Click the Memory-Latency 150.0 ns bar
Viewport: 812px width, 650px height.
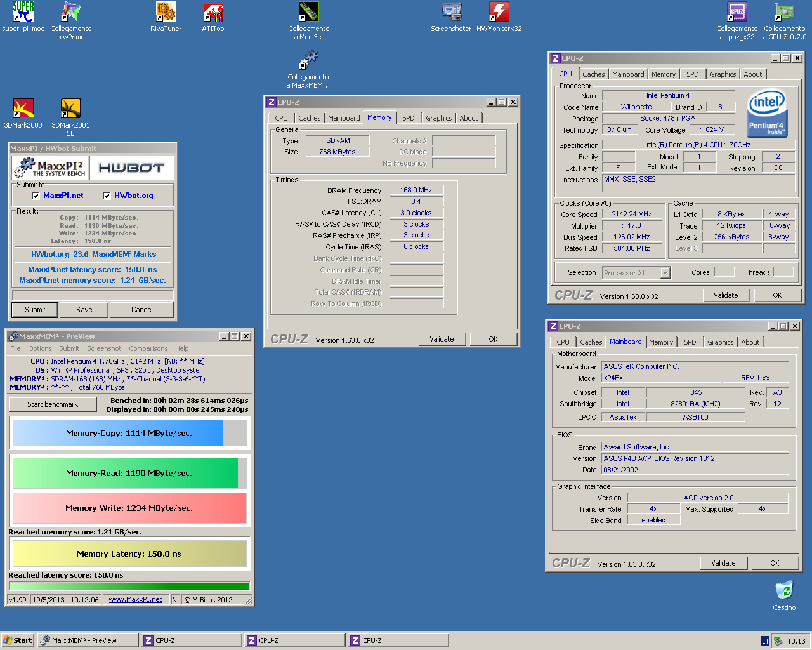[129, 554]
